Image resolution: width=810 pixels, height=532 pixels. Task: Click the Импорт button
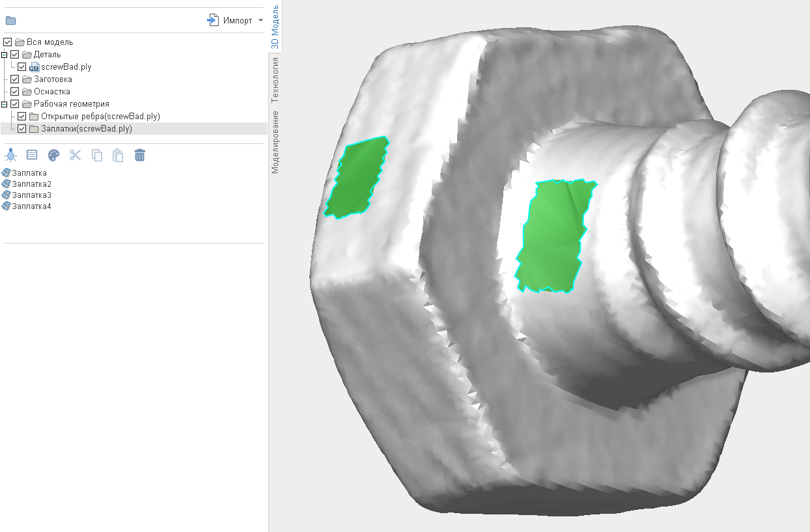(x=231, y=20)
